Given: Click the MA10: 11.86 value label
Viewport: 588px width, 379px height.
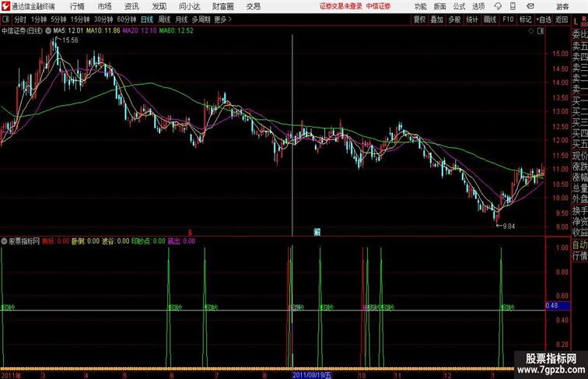Looking at the screenshot, I should click(x=103, y=31).
